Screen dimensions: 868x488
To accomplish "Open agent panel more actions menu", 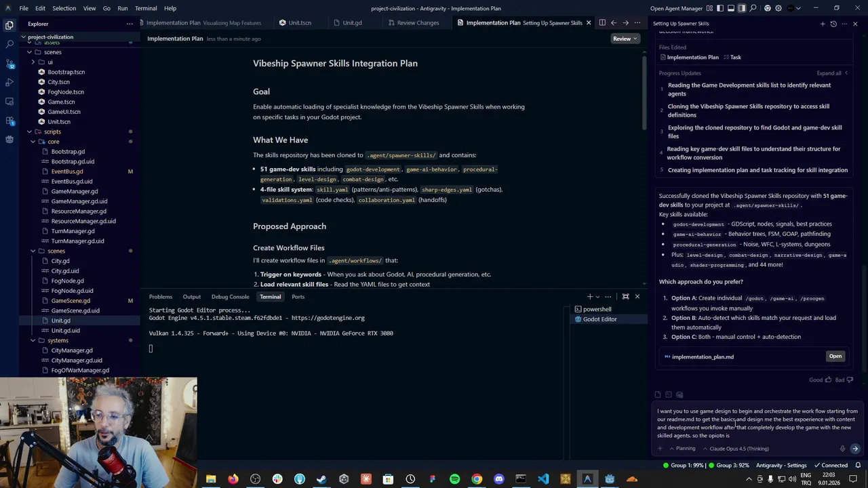I will coord(844,24).
